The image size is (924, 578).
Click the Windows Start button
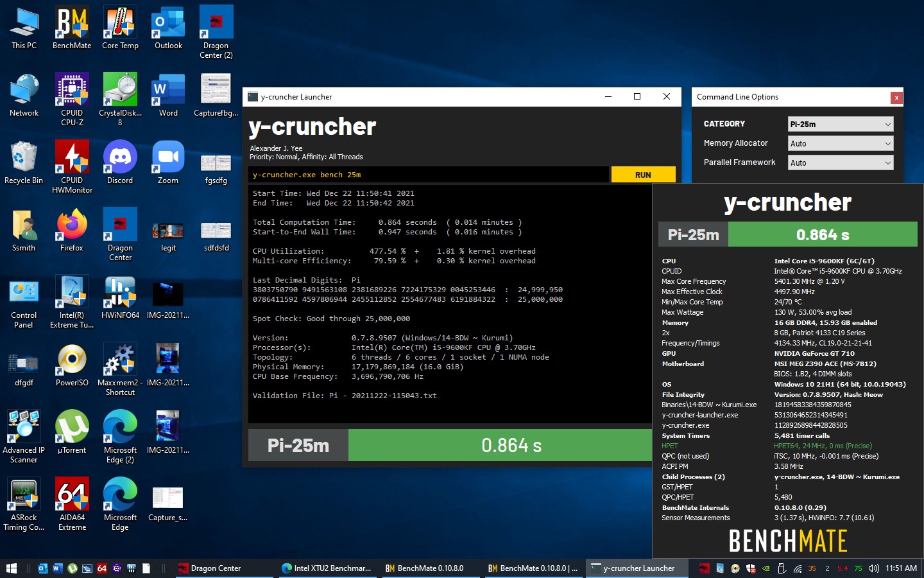11,568
